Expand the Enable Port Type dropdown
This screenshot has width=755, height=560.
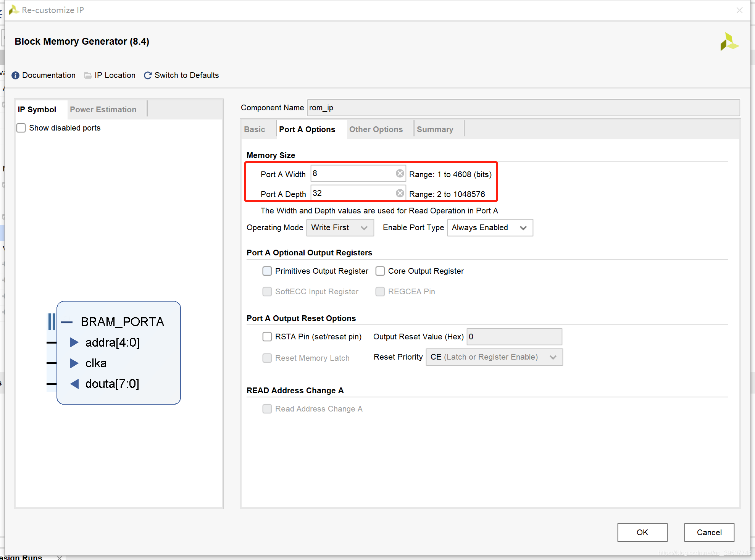490,228
